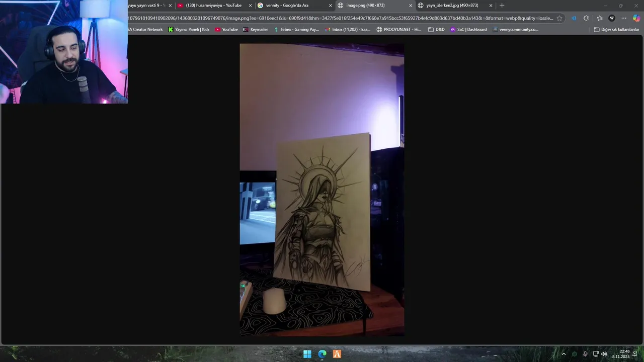Open the browser extensions puzzle icon

pyautogui.click(x=586, y=18)
